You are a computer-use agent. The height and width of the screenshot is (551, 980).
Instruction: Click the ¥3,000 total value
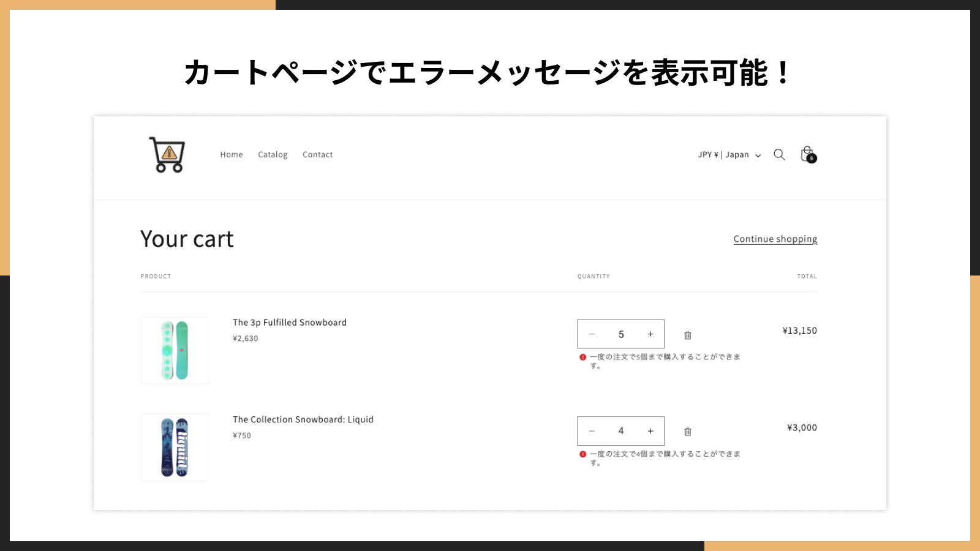click(x=802, y=428)
